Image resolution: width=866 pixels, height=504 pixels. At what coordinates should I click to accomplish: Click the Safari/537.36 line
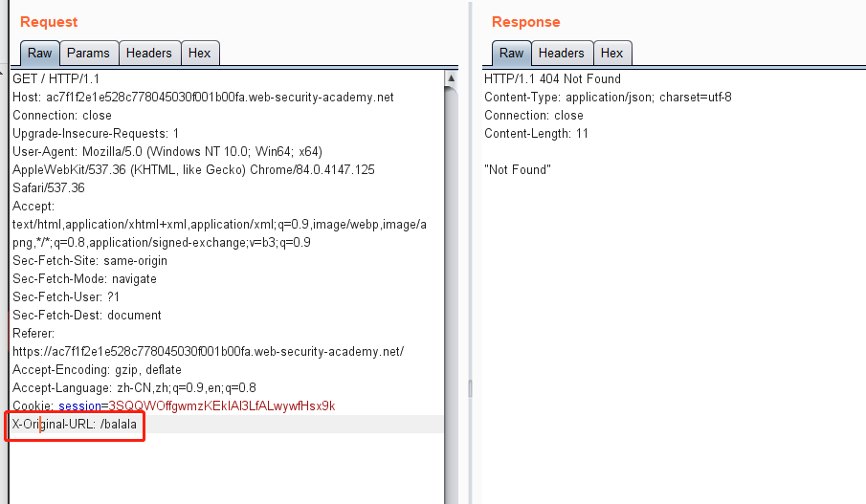tap(49, 188)
